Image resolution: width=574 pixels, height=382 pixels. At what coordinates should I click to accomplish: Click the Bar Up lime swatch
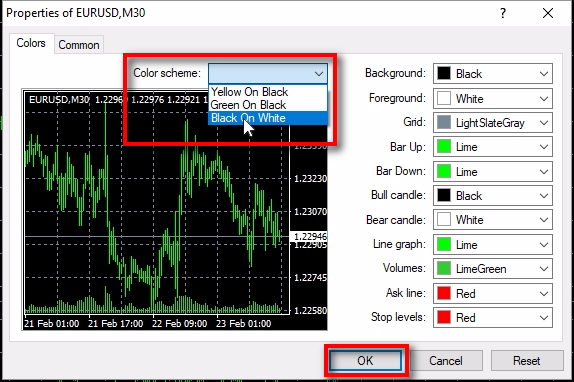444,147
